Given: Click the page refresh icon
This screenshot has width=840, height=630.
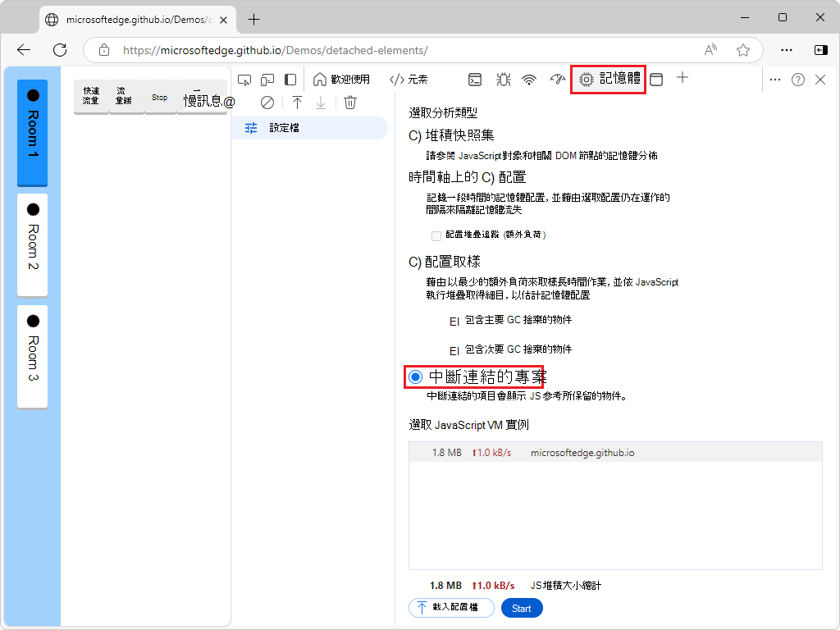Looking at the screenshot, I should tap(58, 50).
